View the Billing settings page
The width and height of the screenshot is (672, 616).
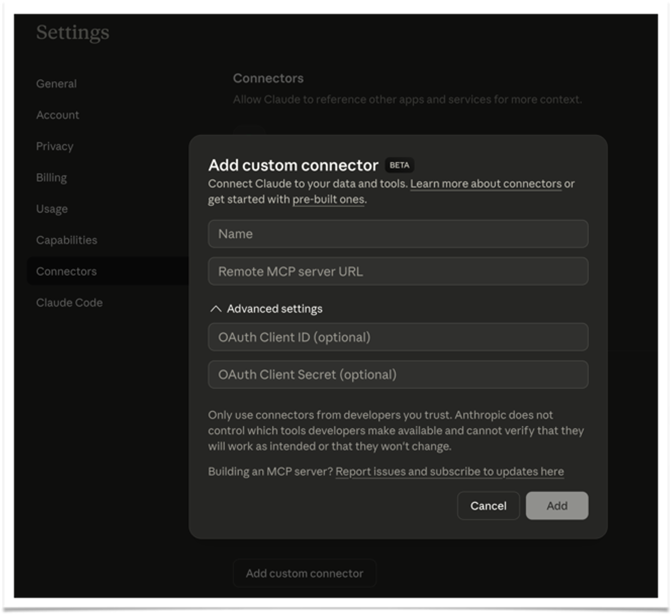pyautogui.click(x=51, y=177)
